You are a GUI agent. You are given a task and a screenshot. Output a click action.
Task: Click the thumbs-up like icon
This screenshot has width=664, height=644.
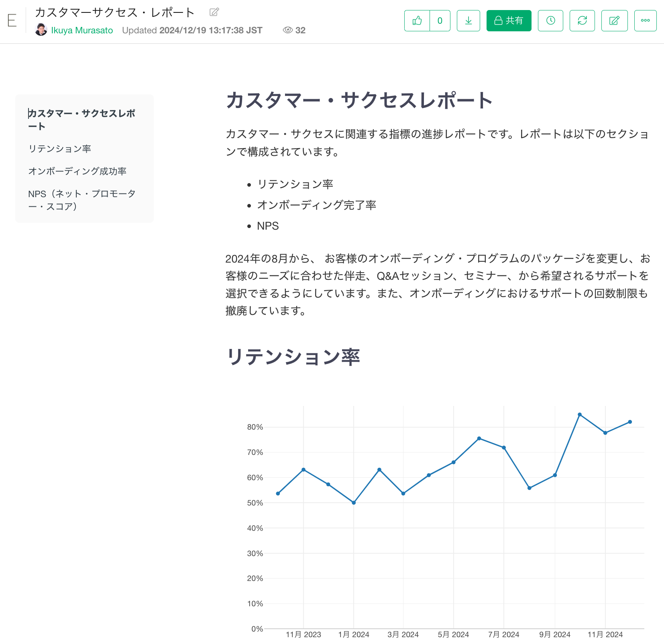coord(417,20)
